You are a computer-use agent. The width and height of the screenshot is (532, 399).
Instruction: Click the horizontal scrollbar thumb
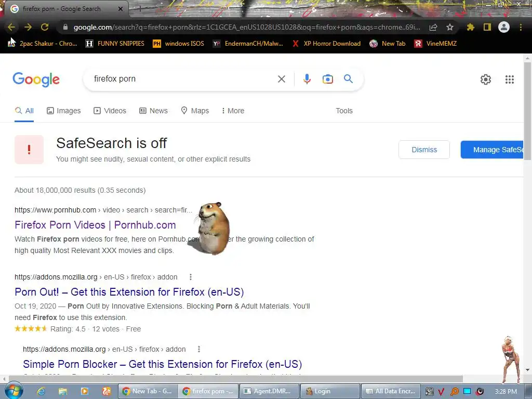235,379
